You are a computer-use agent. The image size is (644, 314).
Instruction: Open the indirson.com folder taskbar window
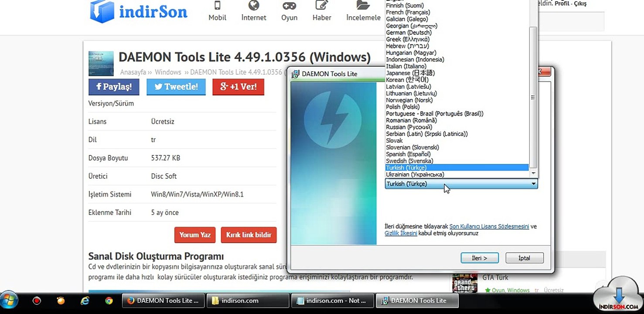248,300
